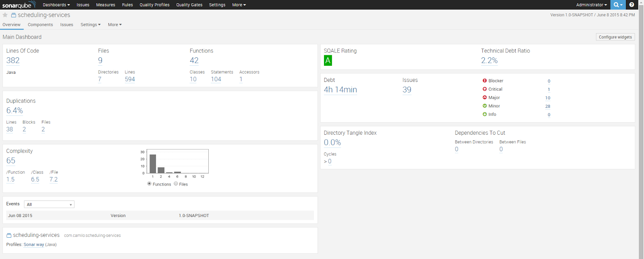Screen dimensions: 644x259
Task: Click the green SQALE rating A badge
Action: [328, 61]
